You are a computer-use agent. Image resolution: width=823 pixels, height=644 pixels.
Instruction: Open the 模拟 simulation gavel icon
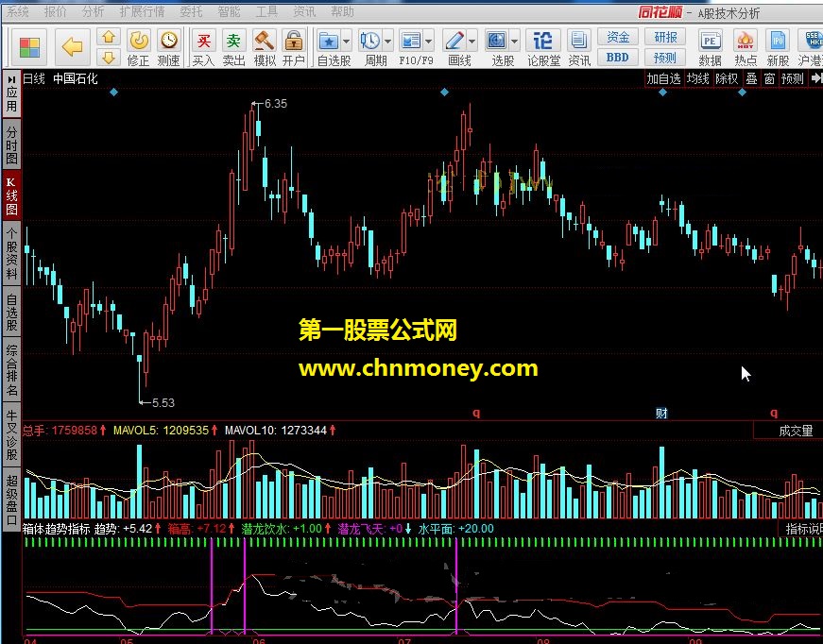264,41
